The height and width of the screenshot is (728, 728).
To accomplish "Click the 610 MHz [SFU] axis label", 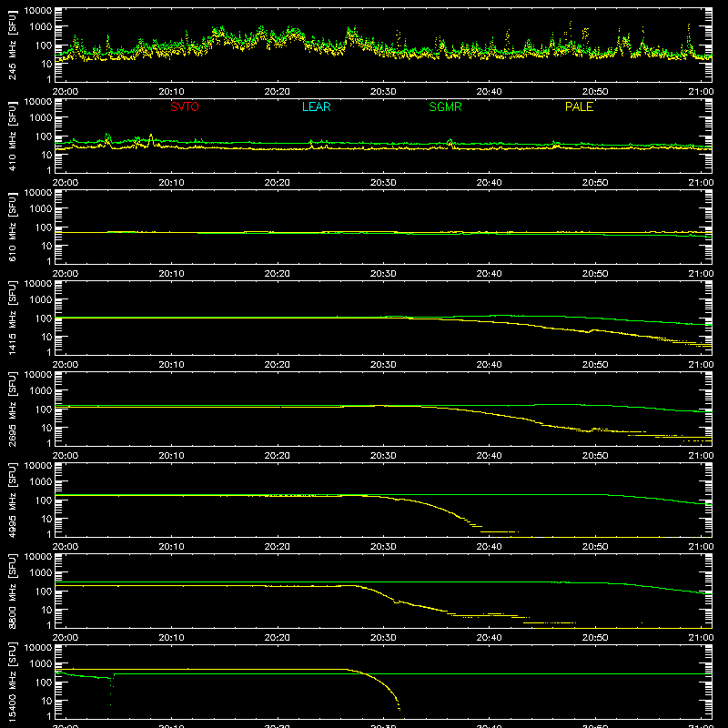I will 13,228.
